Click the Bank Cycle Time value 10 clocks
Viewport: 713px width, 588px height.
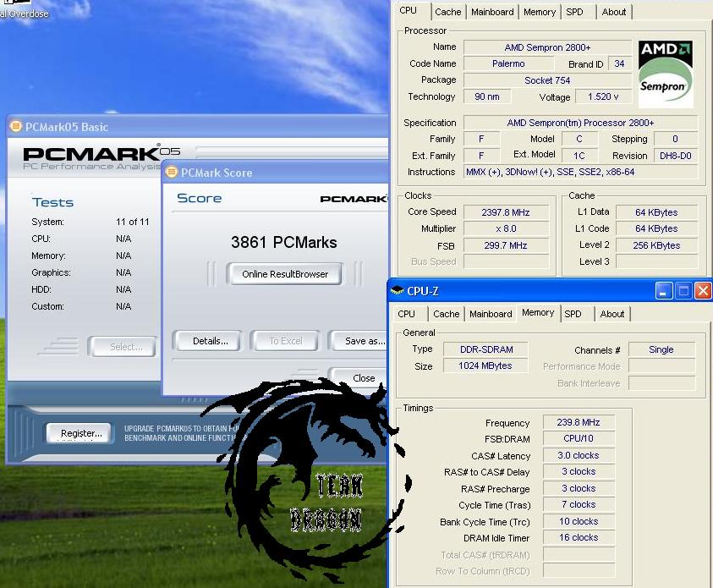(x=579, y=521)
